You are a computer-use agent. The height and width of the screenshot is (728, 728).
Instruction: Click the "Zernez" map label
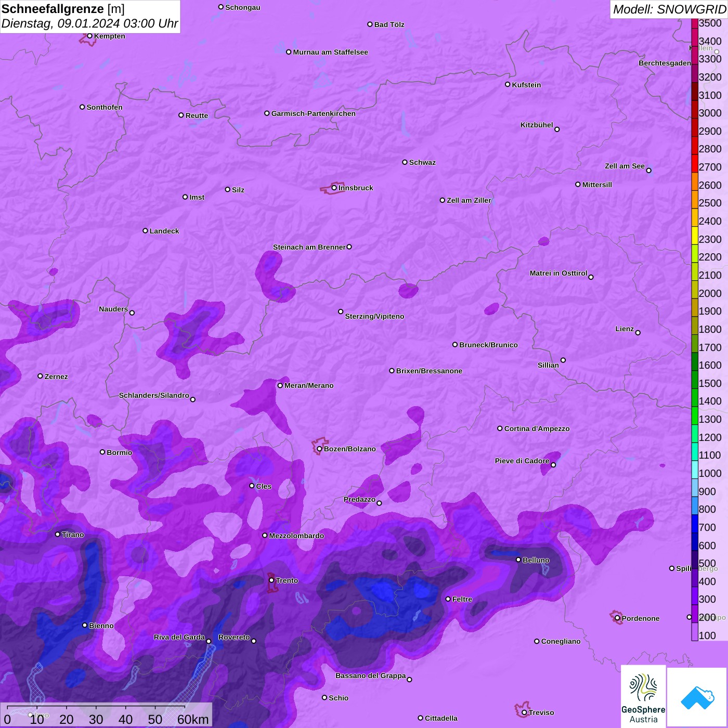click(x=56, y=376)
